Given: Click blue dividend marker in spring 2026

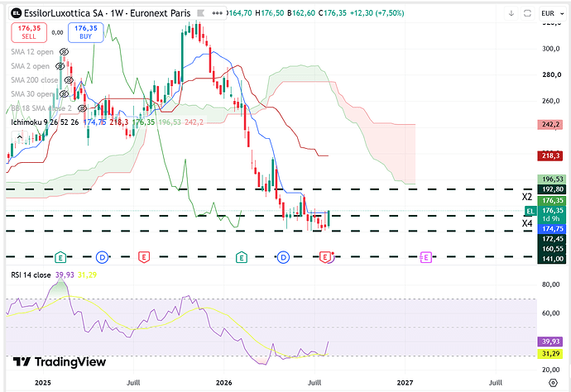Looking at the screenshot, I should click(x=283, y=257).
